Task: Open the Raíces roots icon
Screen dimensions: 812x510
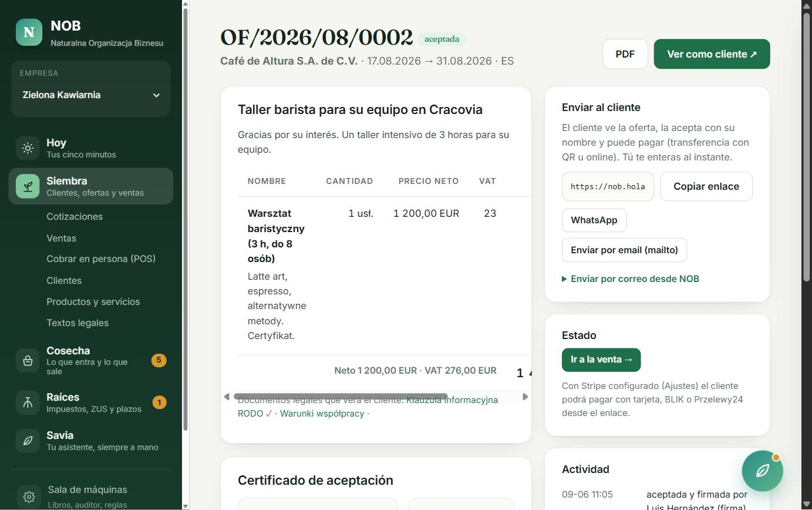Action: point(28,402)
